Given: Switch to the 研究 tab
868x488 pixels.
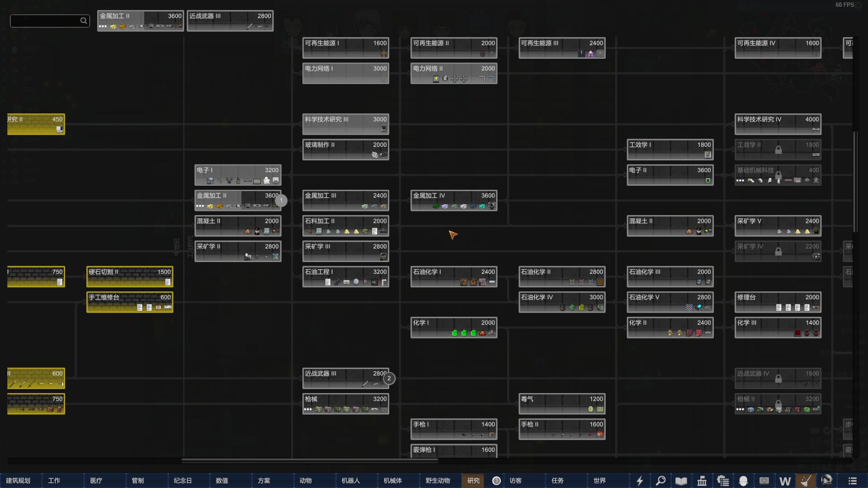Looking at the screenshot, I should pos(473,481).
